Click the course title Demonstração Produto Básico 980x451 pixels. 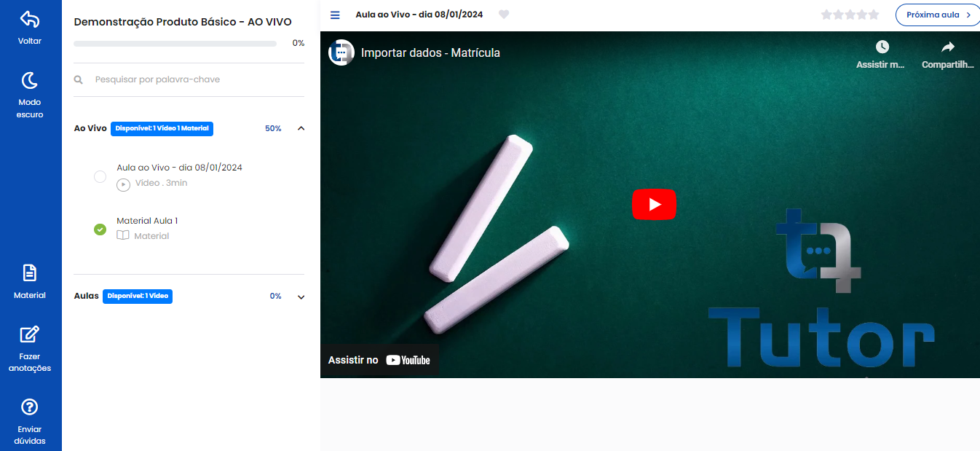[x=183, y=22]
